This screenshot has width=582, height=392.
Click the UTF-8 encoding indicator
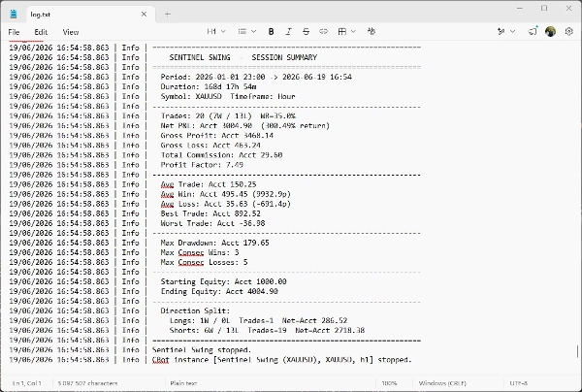point(519,383)
